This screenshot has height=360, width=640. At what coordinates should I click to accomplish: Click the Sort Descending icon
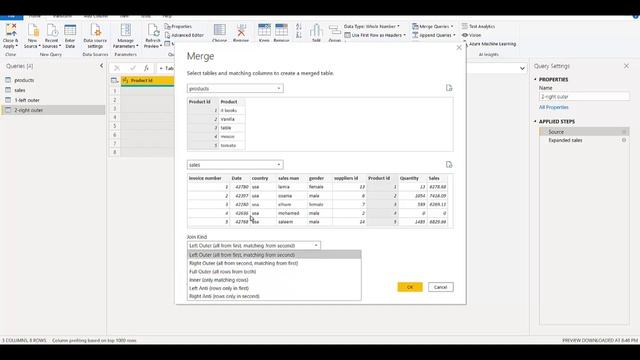click(x=298, y=36)
